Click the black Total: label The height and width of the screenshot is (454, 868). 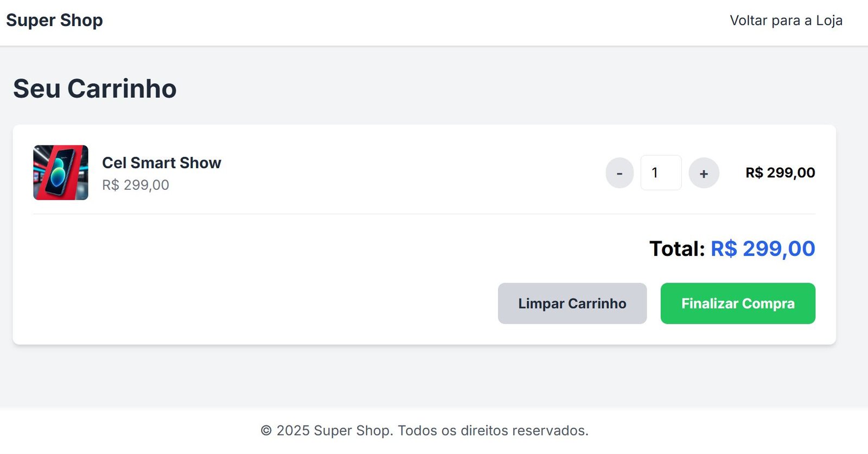tap(677, 249)
